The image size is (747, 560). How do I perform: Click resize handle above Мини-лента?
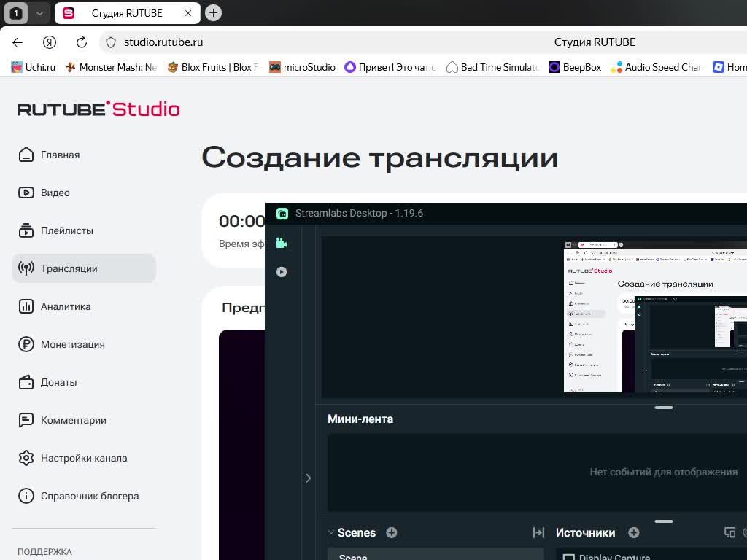[x=664, y=408]
